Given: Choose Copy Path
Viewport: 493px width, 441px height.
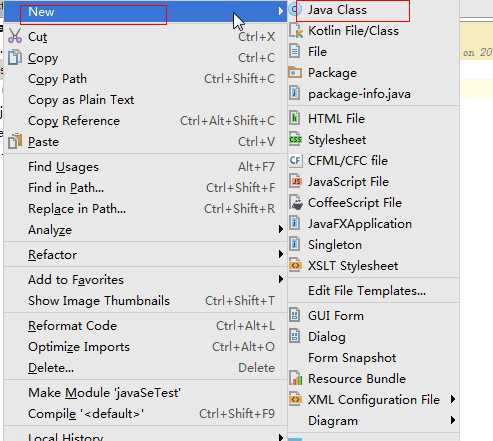Looking at the screenshot, I should coord(145,79).
